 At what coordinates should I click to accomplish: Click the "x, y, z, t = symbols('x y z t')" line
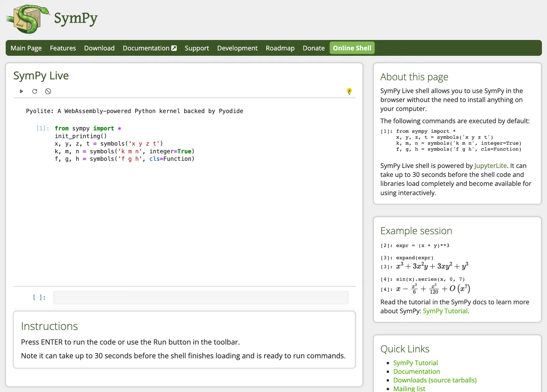[x=109, y=143]
